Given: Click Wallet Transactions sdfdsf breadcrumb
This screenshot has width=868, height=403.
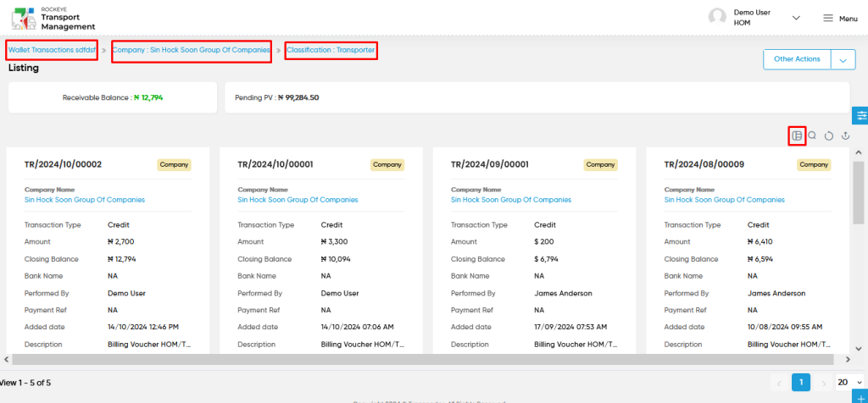Looking at the screenshot, I should pos(52,50).
